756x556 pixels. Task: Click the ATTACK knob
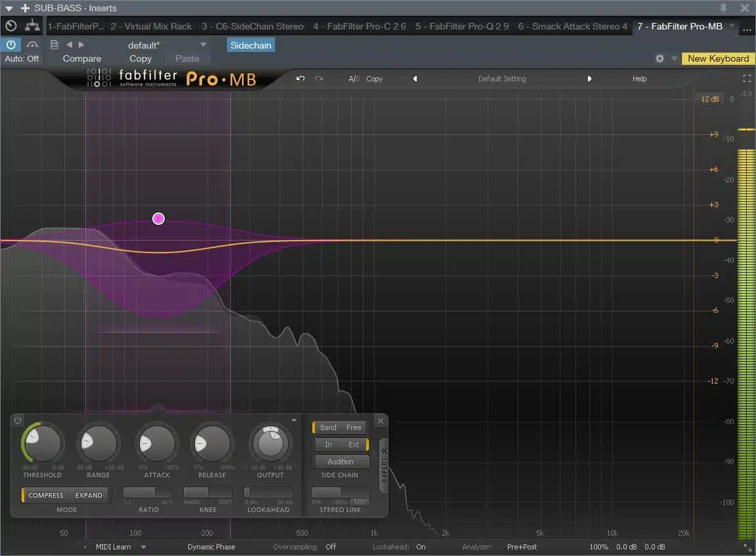pos(157,443)
